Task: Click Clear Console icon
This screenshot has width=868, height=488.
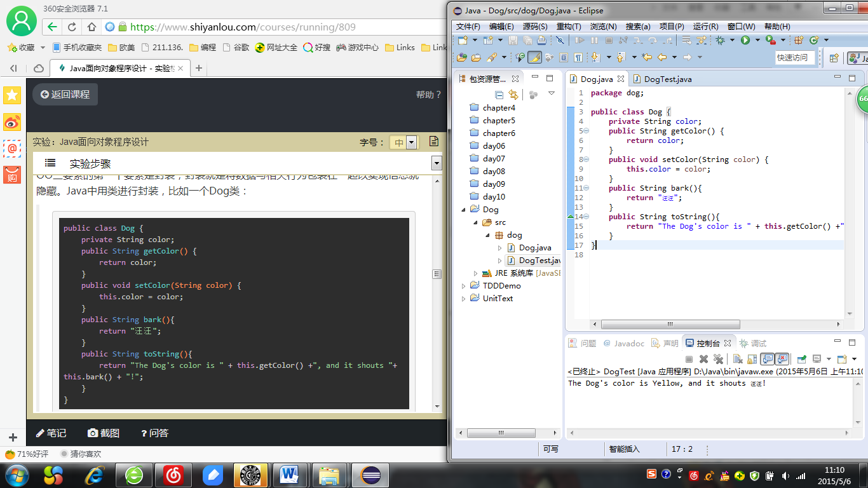Action: click(738, 359)
